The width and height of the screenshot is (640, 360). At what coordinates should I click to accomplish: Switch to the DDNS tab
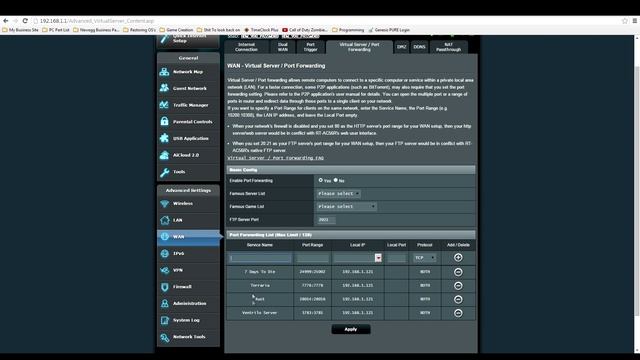tap(419, 47)
